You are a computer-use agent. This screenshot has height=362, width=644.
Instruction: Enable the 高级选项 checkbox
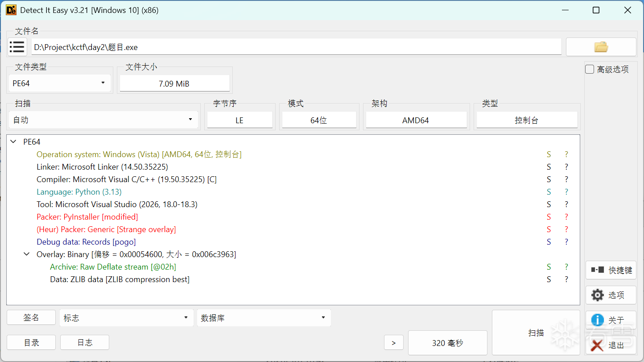point(590,69)
